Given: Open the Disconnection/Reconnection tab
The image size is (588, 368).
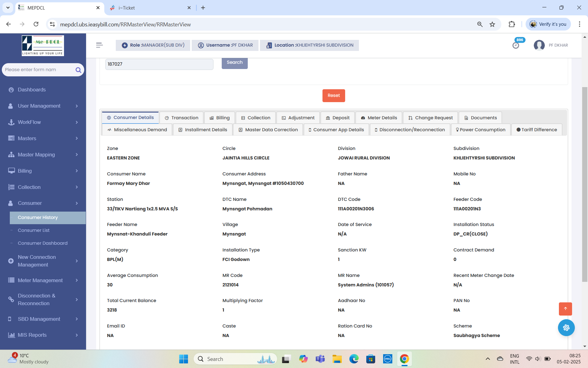Looking at the screenshot, I should tap(410, 130).
